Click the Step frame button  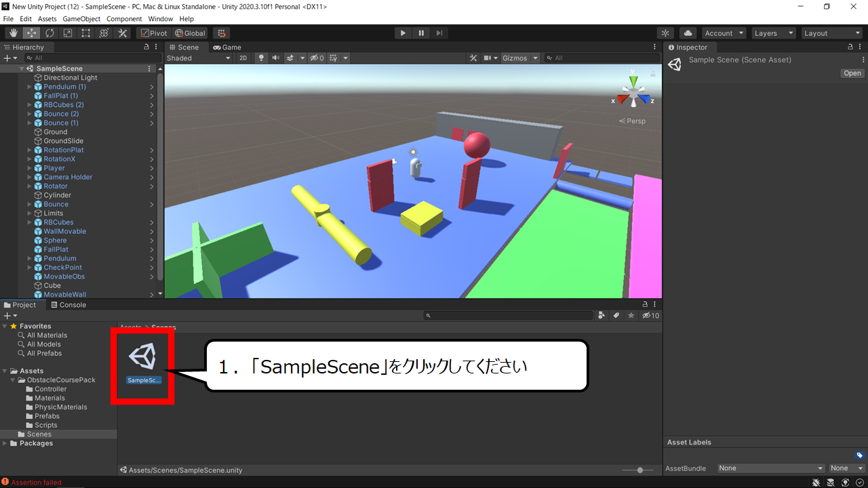point(439,33)
